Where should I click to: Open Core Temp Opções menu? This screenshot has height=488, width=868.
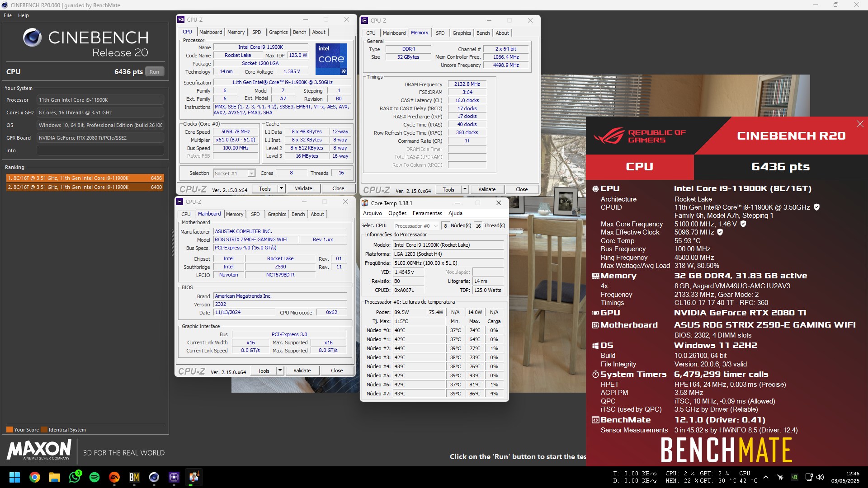[x=397, y=213]
